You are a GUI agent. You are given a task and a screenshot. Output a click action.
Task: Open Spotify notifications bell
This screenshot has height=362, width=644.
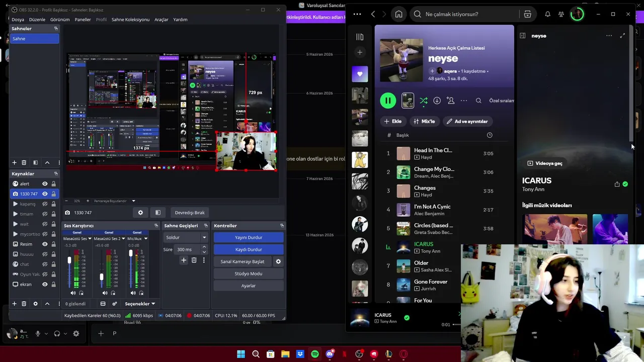[x=547, y=14]
